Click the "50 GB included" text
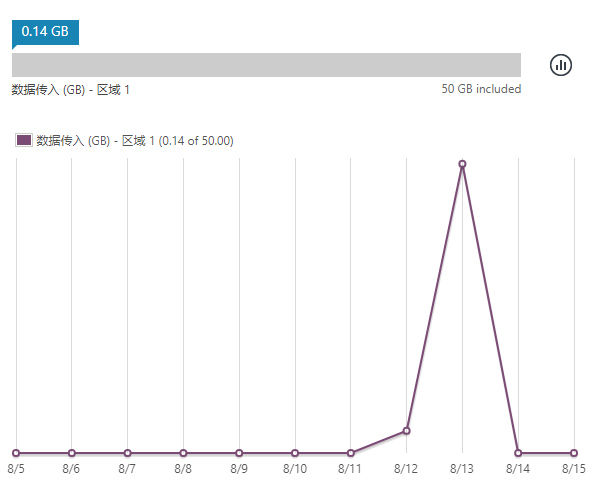Viewport: 611px width, 500px height. tap(481, 90)
